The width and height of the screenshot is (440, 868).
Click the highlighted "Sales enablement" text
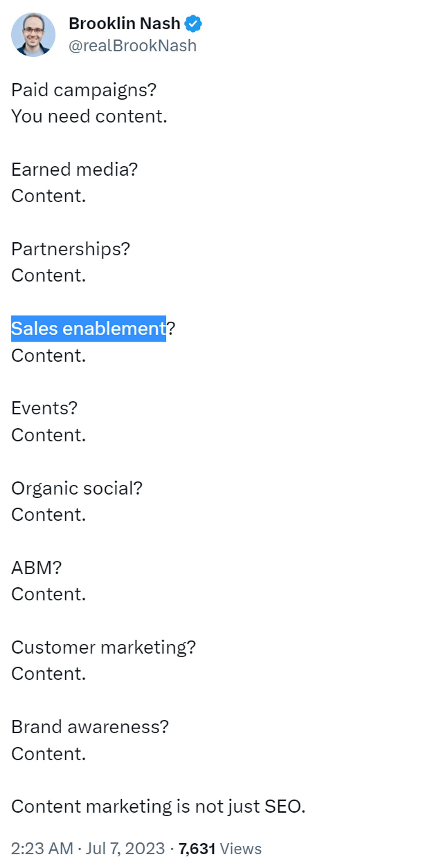(x=88, y=329)
